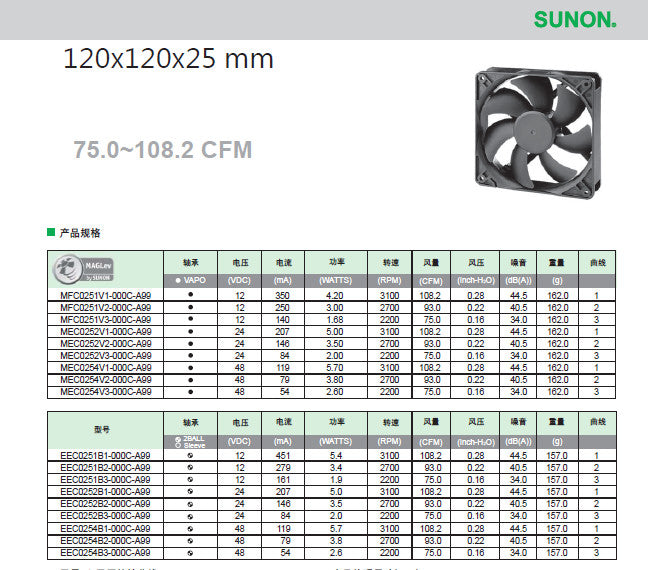Click 108.2 CFM in MEC0252V1 row
Screen dimensions: 648x570
(430, 332)
